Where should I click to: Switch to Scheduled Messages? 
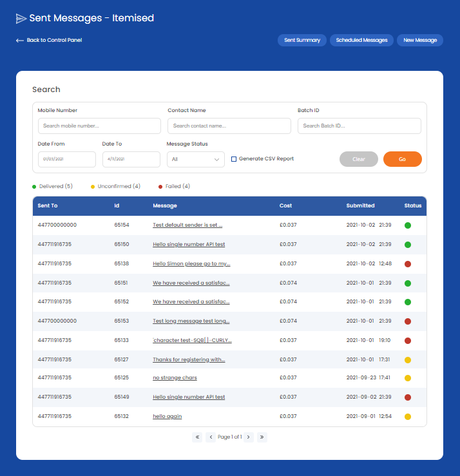361,40
